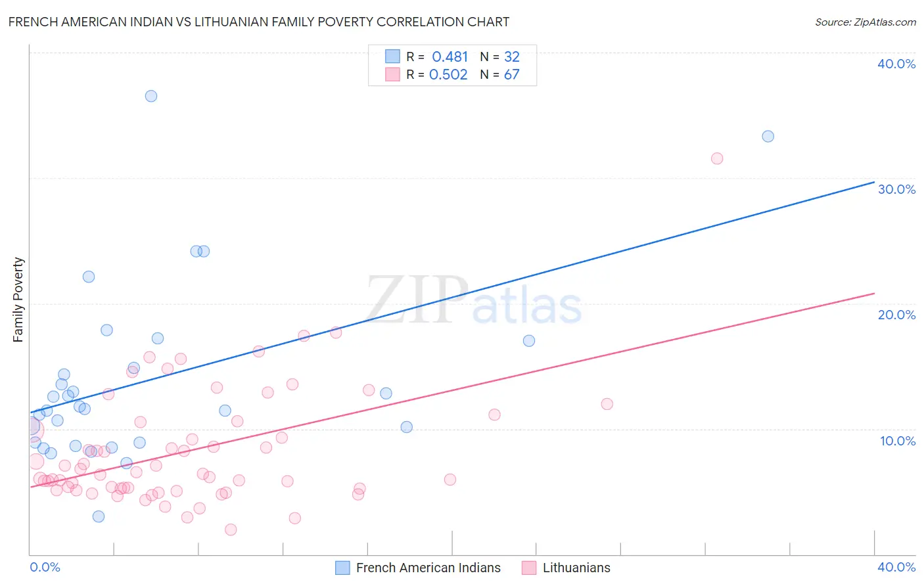Click the N value 67 in stats box
The width and height of the screenshot is (924, 586).
coord(512,74)
